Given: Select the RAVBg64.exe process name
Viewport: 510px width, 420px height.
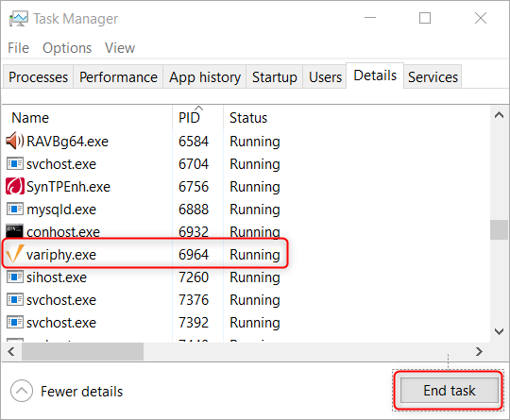Looking at the screenshot, I should [67, 142].
